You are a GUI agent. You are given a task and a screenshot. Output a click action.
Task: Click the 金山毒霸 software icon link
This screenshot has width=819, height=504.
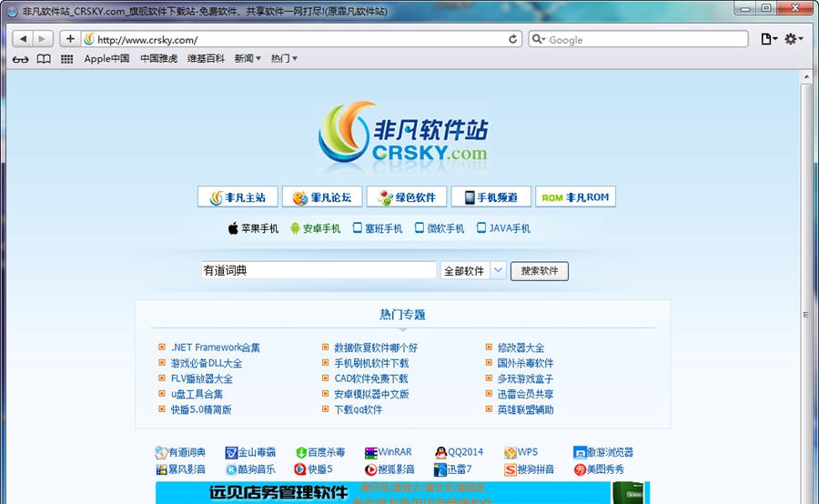coord(250,452)
